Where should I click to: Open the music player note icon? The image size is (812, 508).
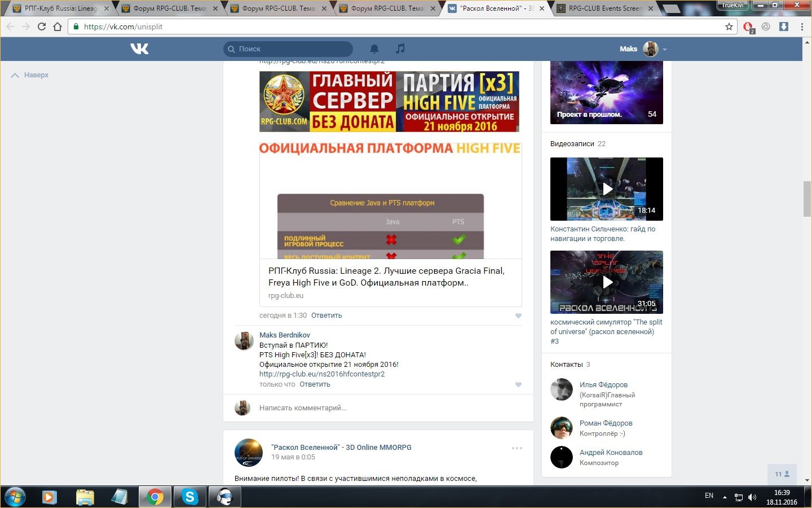click(400, 49)
